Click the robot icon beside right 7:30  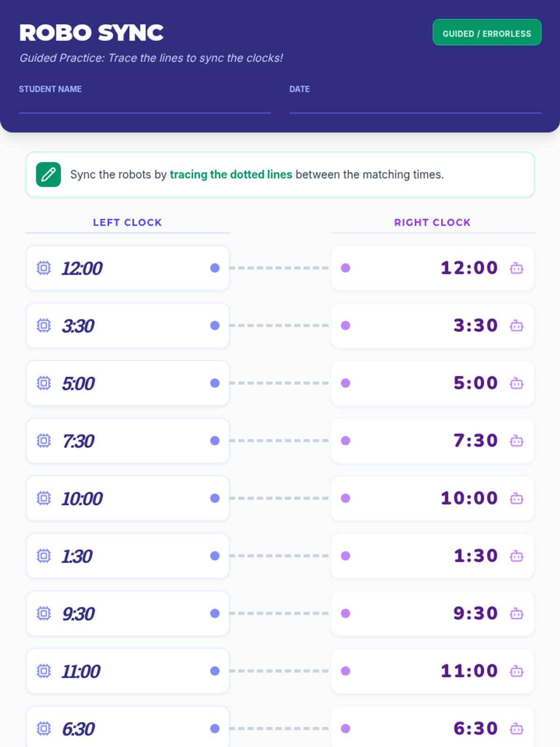[517, 441]
